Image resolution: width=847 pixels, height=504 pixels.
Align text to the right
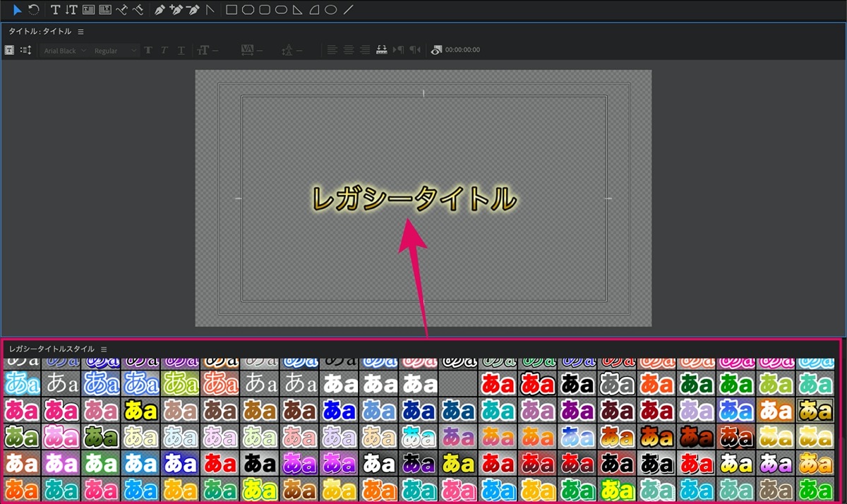[x=365, y=50]
